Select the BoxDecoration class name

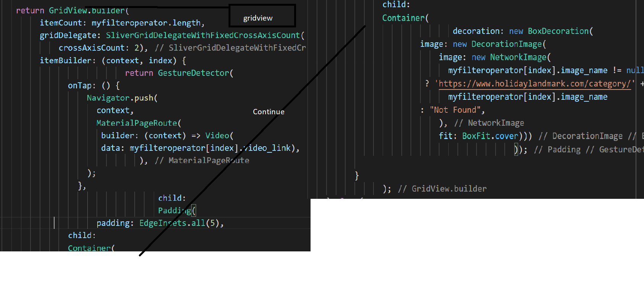[558, 31]
